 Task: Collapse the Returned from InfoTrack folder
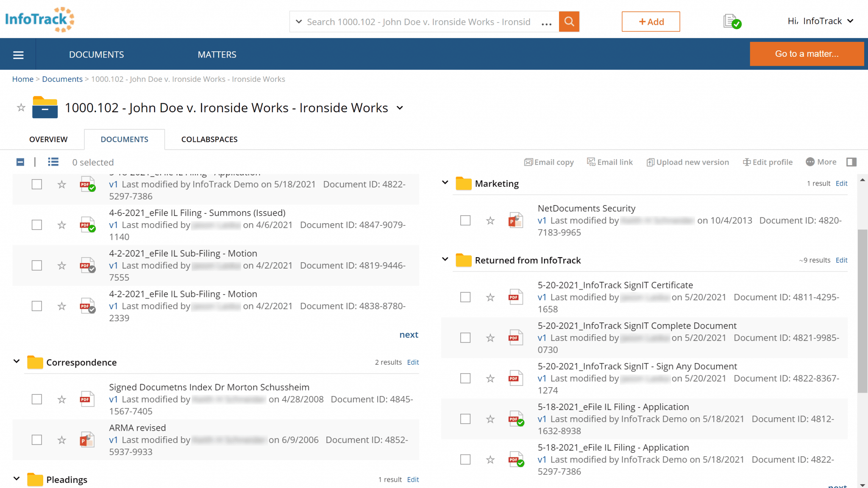click(x=445, y=259)
